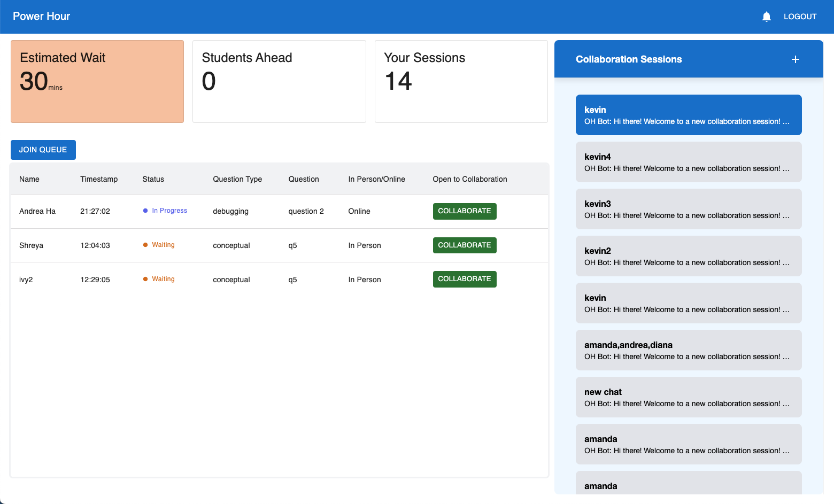The image size is (834, 504).
Task: Select the Shreya name cell
Action: (31, 245)
